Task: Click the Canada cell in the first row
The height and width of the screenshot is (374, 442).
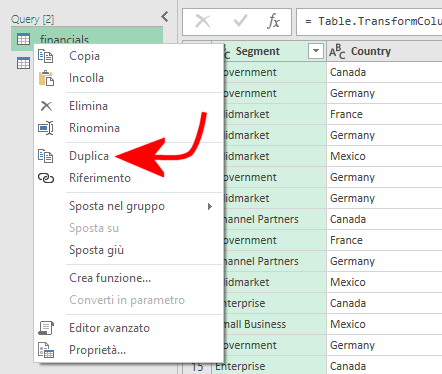Action: coord(384,72)
